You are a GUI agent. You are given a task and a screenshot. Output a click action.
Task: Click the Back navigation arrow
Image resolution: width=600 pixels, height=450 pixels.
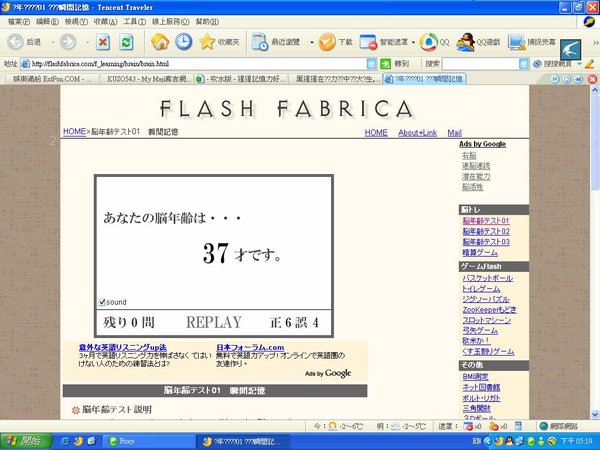click(15, 42)
